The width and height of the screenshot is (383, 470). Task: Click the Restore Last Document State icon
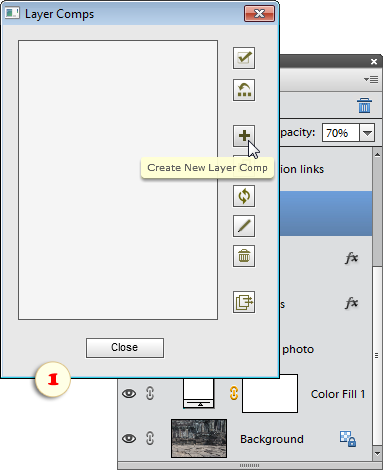(x=244, y=90)
